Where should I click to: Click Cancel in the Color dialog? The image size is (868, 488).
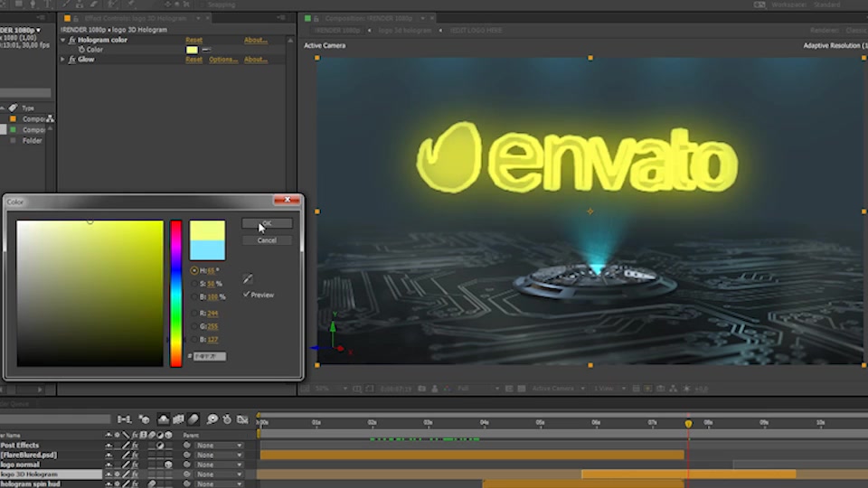click(x=267, y=240)
